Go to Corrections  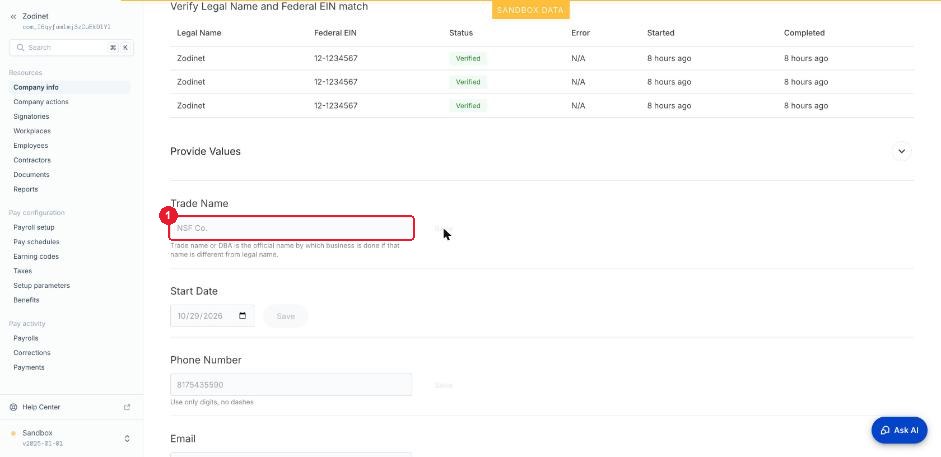click(x=32, y=353)
